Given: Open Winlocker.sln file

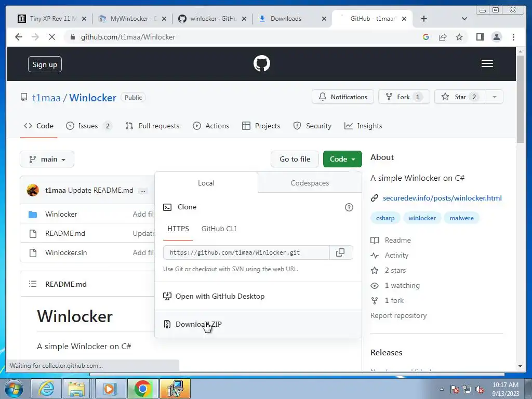Looking at the screenshot, I should pyautogui.click(x=66, y=253).
